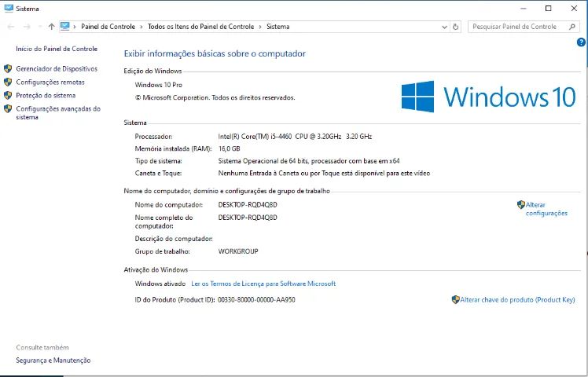
Task: Click shield icon beside Proteção do sistema
Action: tap(8, 96)
